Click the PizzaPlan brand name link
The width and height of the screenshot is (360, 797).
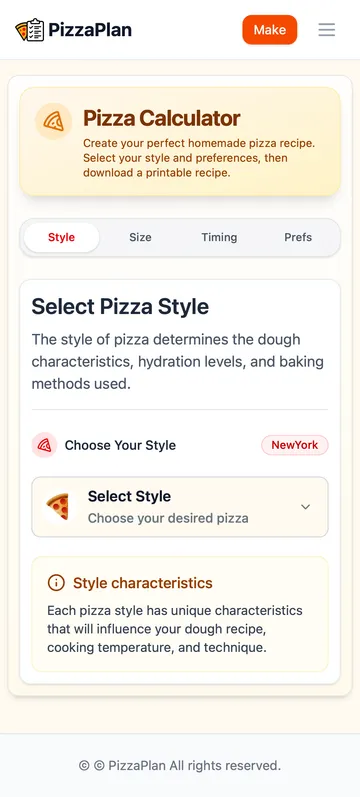tap(90, 30)
